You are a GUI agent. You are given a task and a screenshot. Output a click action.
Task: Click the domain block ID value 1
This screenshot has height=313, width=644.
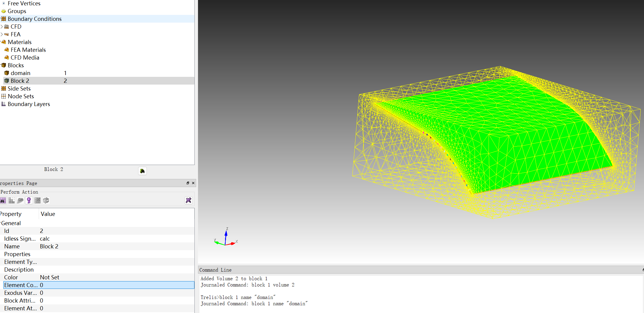click(x=65, y=73)
